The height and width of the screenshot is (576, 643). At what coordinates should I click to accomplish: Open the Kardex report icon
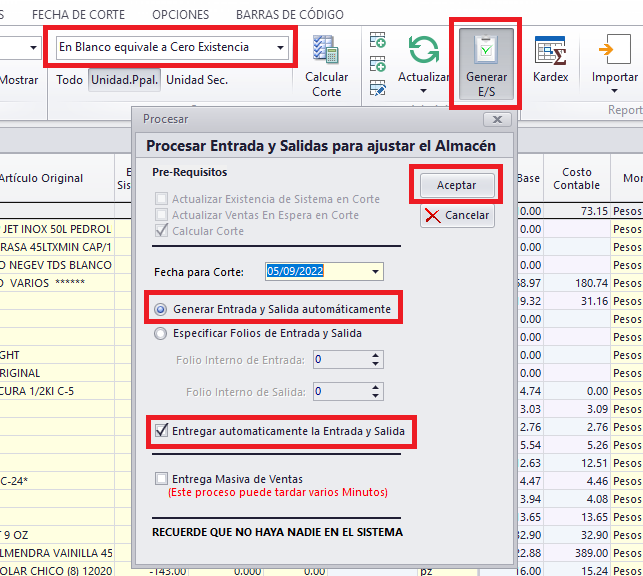pos(551,50)
